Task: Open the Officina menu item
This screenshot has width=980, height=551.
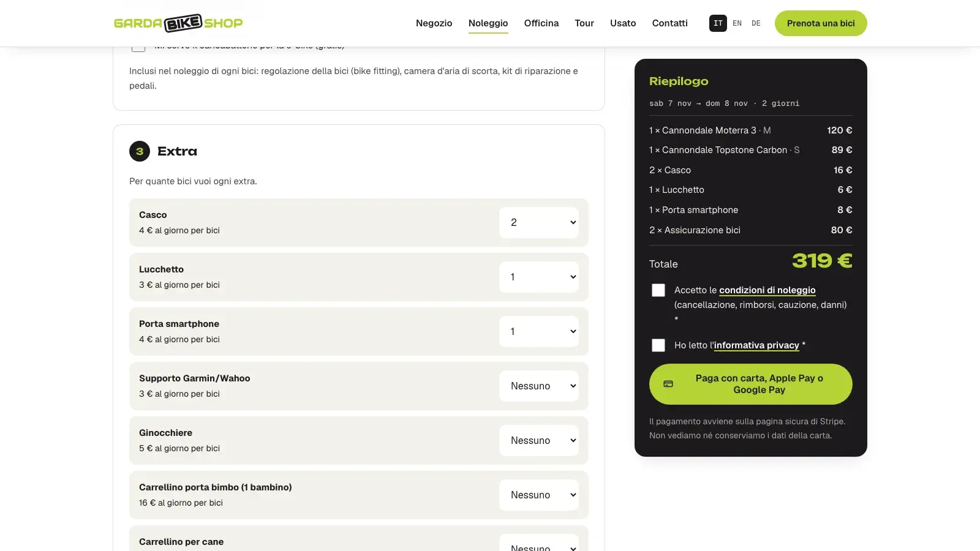Action: 541,23
